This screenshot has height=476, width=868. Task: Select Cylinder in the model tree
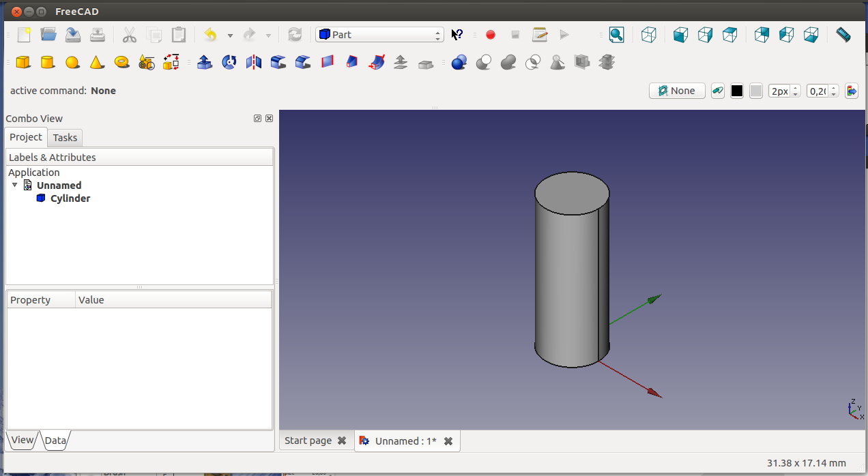pos(70,198)
